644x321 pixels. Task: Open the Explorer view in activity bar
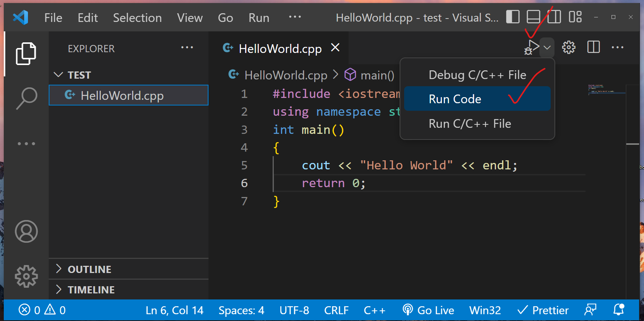[26, 54]
